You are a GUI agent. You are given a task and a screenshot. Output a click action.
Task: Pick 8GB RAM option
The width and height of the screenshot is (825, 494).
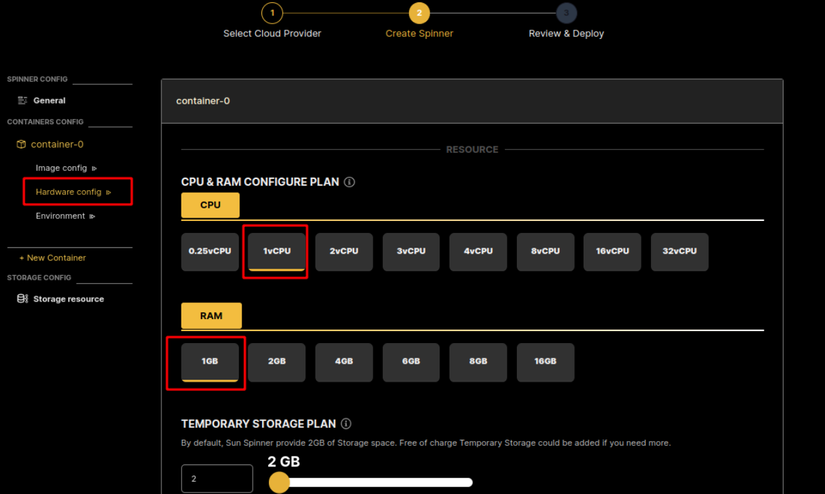pyautogui.click(x=478, y=362)
